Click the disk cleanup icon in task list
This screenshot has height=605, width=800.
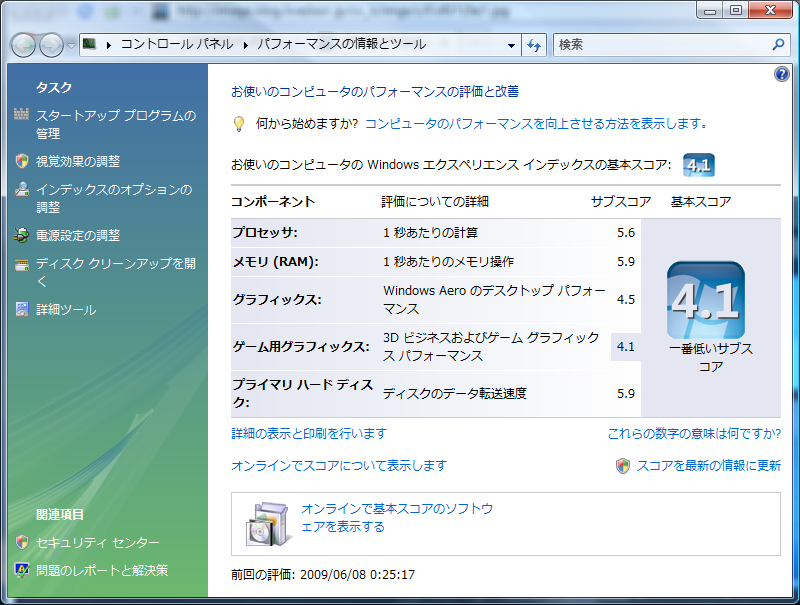(x=21, y=264)
